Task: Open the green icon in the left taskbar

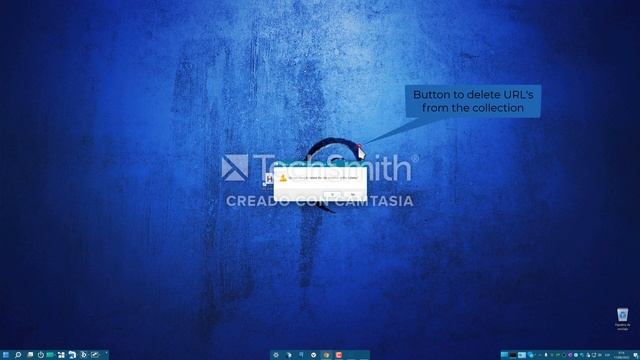Action: click(x=50, y=355)
